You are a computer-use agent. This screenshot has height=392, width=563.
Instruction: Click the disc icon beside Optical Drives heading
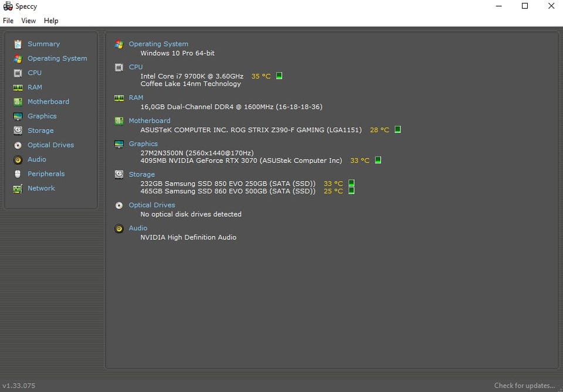pyautogui.click(x=119, y=206)
